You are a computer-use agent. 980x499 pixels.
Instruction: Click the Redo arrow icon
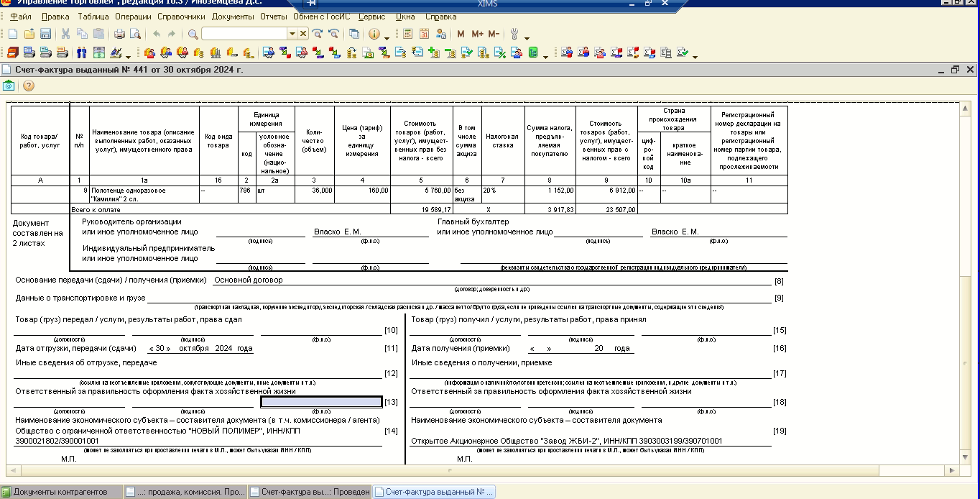(x=172, y=34)
